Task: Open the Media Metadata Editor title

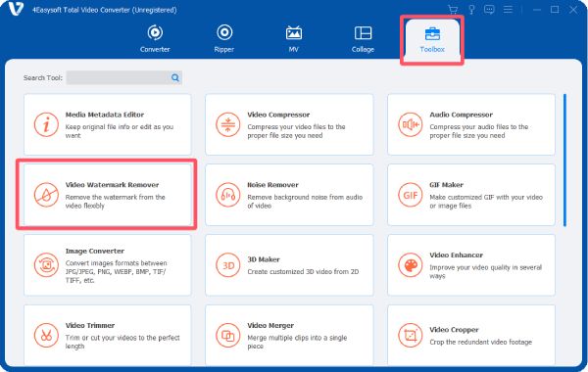Action: pos(105,115)
